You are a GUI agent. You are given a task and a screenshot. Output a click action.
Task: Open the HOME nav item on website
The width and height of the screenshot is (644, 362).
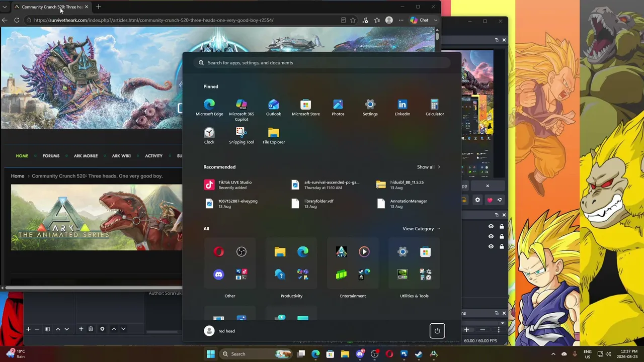[22, 156]
